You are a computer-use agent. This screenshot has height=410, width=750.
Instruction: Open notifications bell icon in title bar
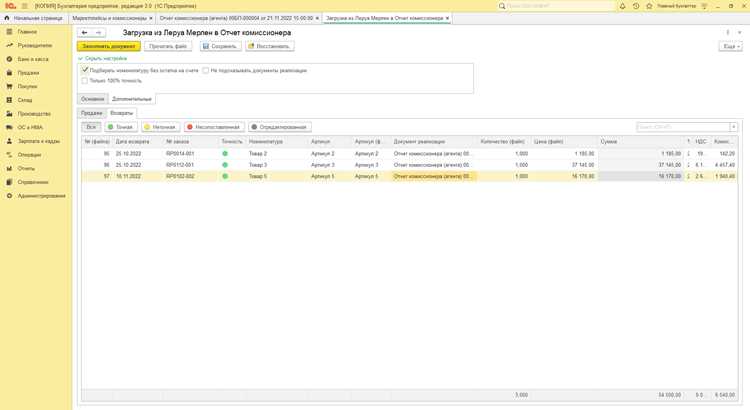[622, 6]
